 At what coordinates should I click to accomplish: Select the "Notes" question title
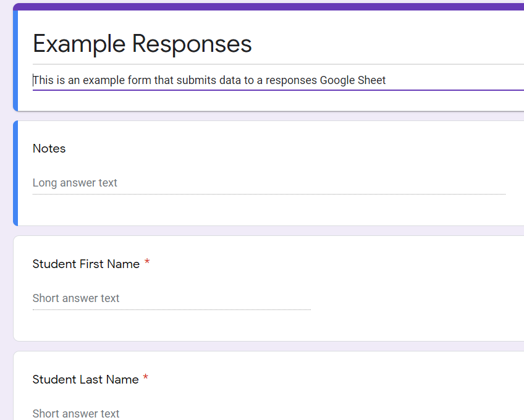pyautogui.click(x=49, y=148)
